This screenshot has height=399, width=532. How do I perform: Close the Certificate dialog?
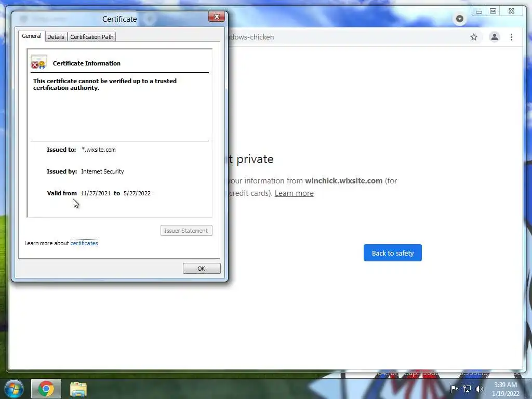(217, 17)
